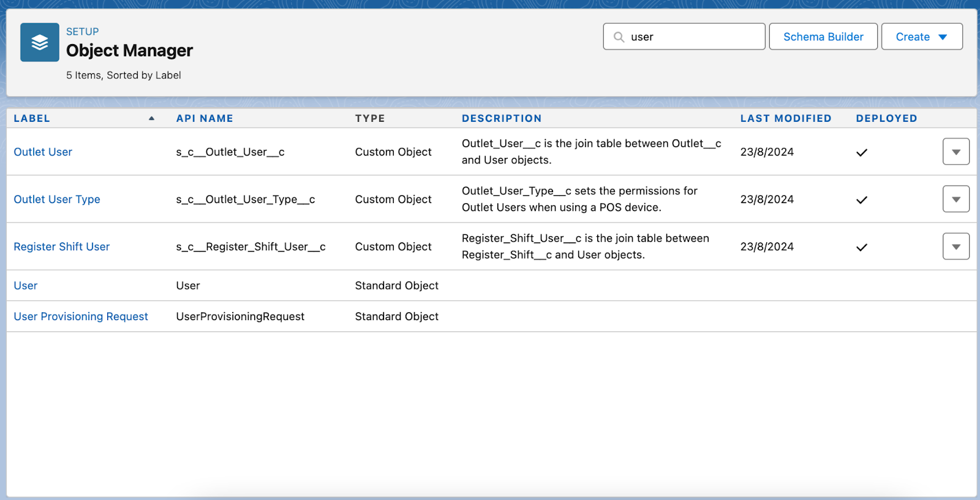Click the Register Shift User last modified date

767,247
